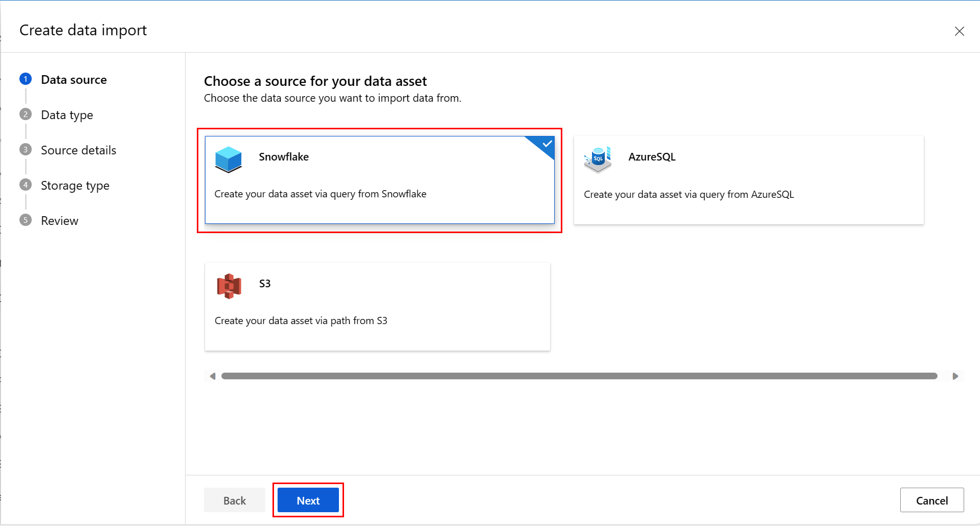The height and width of the screenshot is (526, 980).
Task: Click 'Create your data asset via query from AzureSQL'
Action: (x=689, y=195)
